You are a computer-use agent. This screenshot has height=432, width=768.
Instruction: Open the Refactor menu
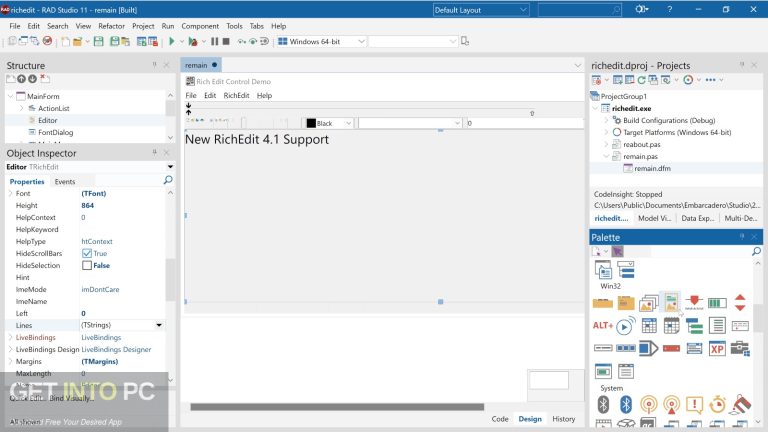click(x=111, y=25)
